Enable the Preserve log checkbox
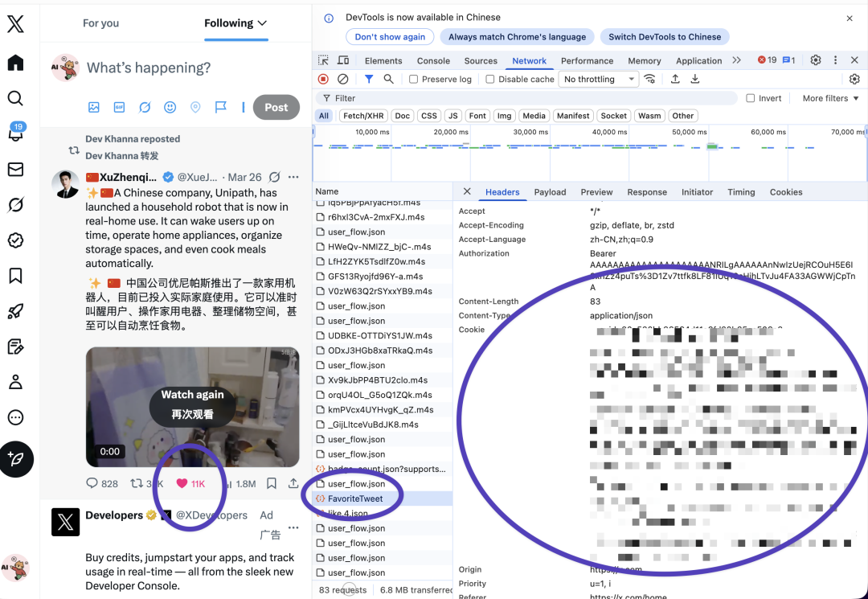Screen dimensions: 868x599 (414, 80)
